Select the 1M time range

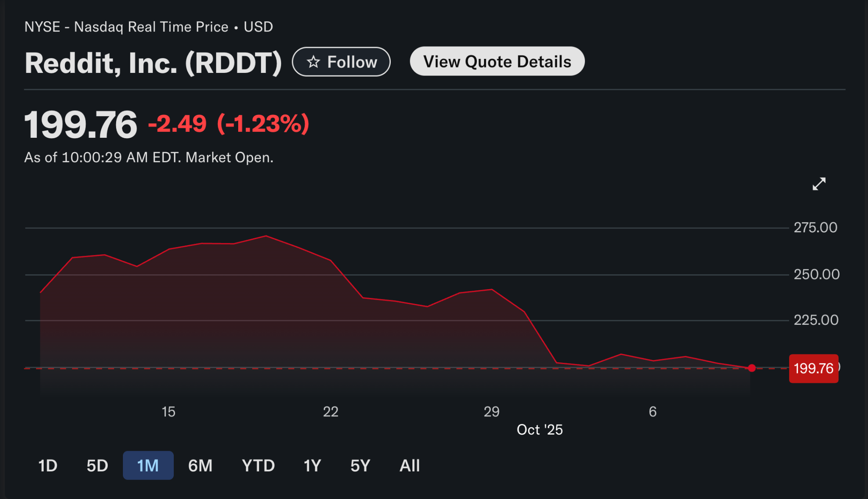148,466
